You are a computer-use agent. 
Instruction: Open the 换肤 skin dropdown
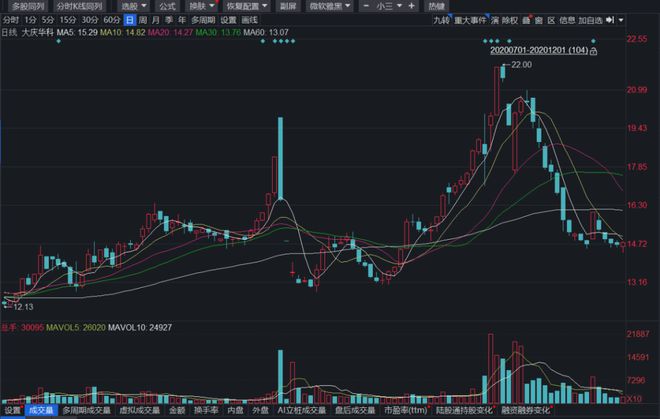click(x=202, y=6)
